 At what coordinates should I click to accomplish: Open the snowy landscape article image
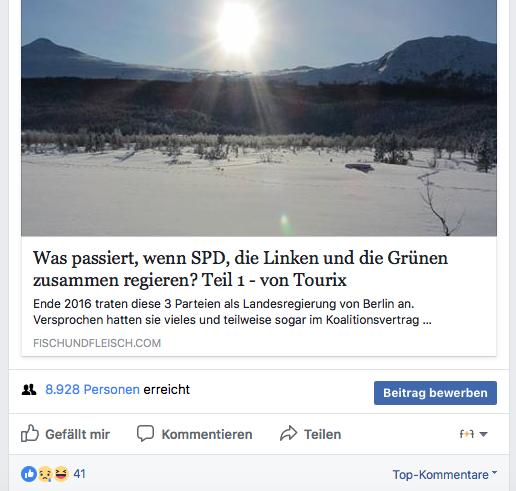[259, 118]
